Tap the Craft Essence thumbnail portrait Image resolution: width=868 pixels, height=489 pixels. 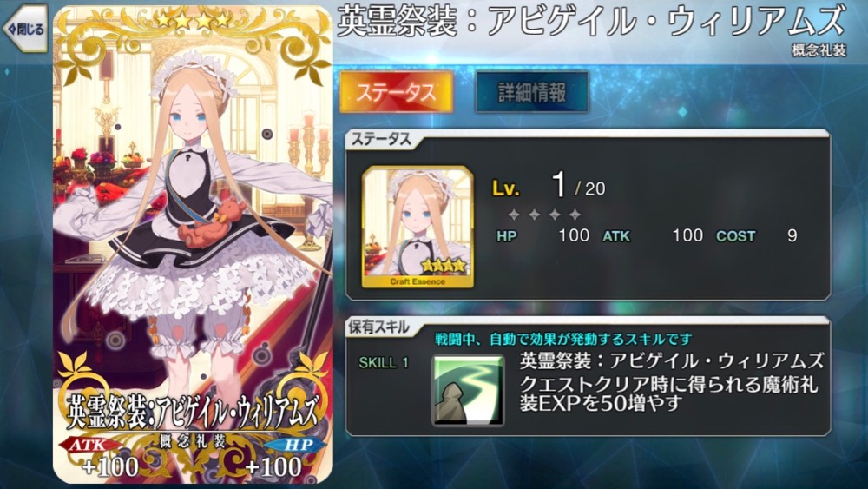(x=418, y=227)
